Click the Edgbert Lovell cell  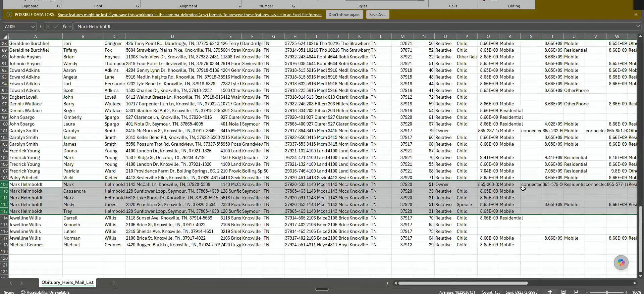point(36,97)
